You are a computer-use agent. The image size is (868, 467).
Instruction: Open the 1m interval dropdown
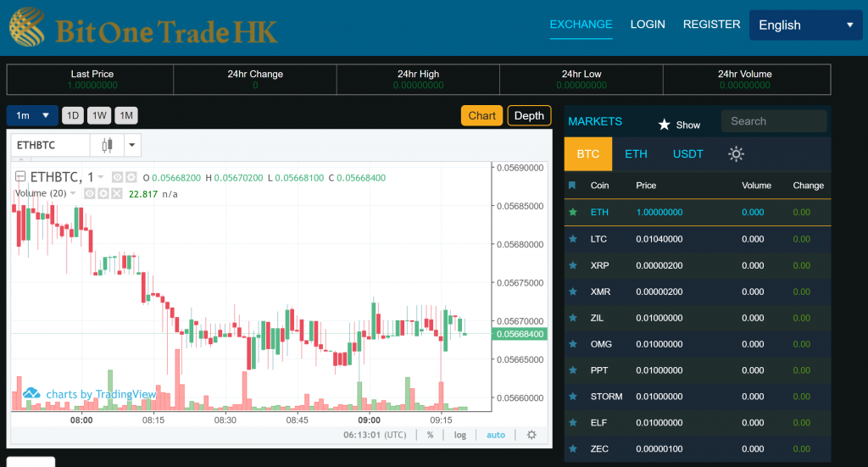point(33,115)
